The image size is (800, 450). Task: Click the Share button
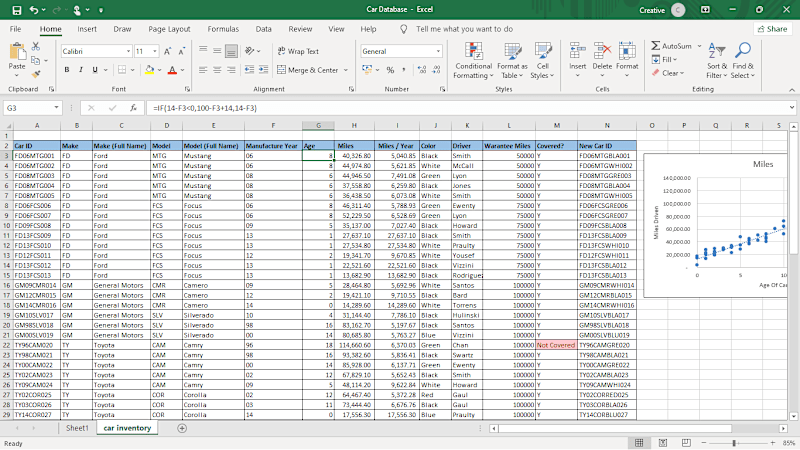tap(772, 29)
